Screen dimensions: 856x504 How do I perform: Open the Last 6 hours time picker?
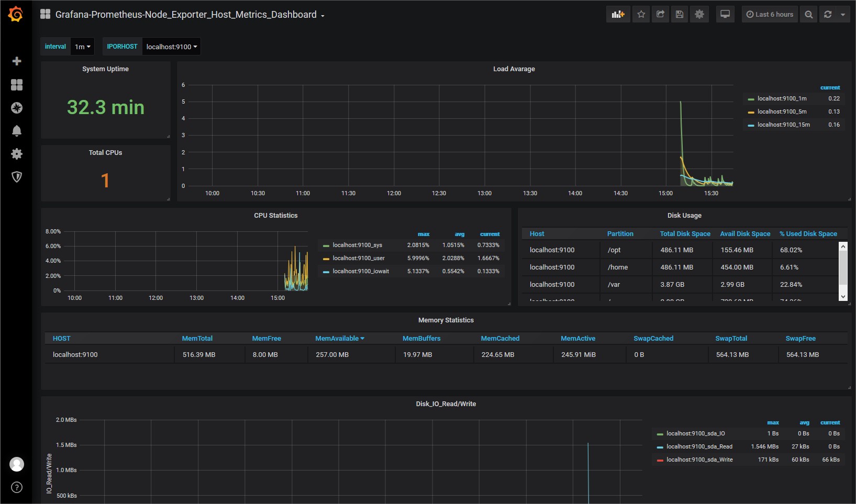tap(770, 15)
